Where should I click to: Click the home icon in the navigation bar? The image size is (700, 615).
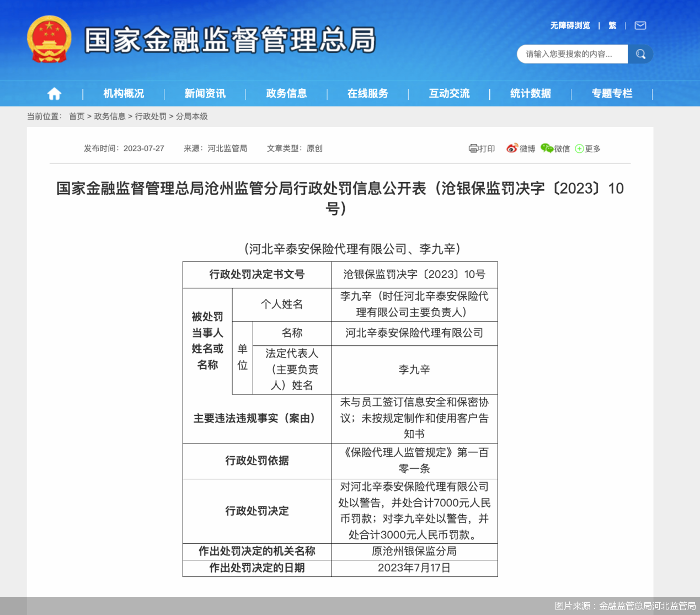(x=54, y=93)
